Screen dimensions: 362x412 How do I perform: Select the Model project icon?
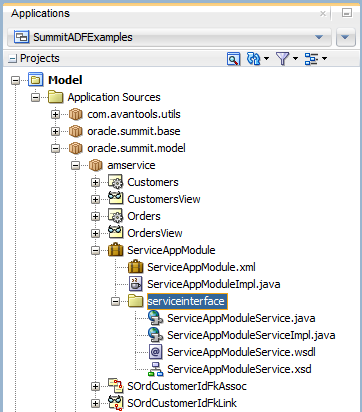36,80
